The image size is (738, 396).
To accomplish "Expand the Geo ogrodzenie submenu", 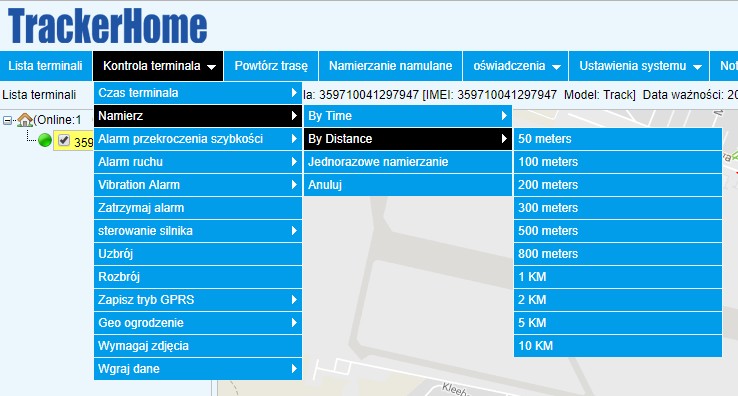I will tap(198, 323).
